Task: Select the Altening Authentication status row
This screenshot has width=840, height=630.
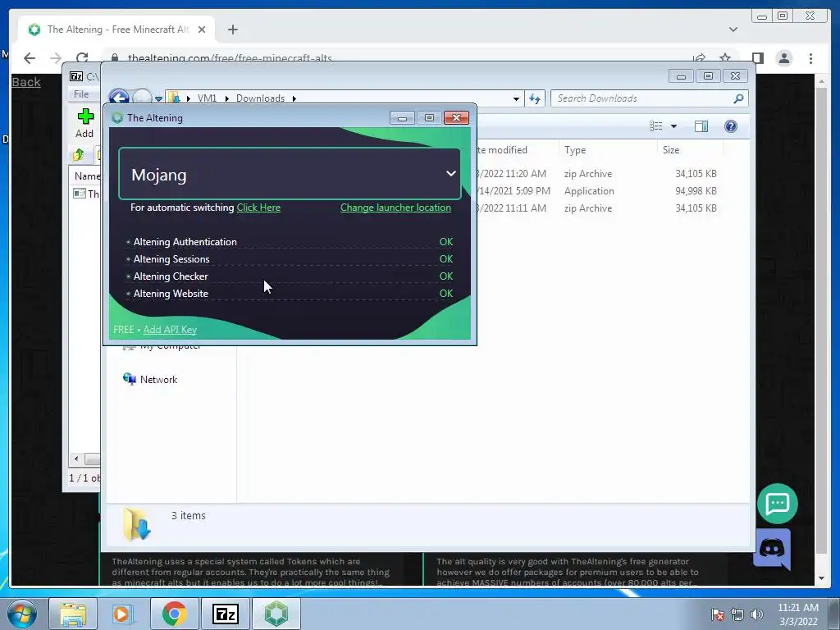Action: 290,242
